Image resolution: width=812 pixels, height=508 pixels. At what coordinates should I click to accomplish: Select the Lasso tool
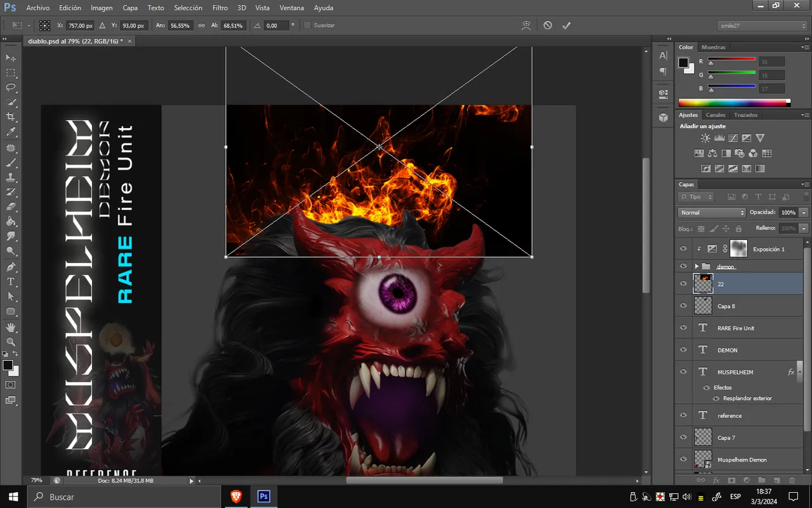point(11,88)
